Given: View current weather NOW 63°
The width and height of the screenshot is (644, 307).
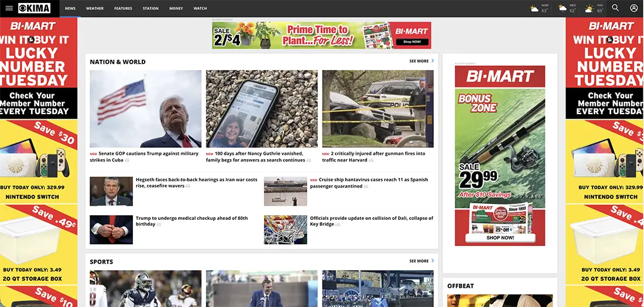Looking at the screenshot, I should (539, 8).
